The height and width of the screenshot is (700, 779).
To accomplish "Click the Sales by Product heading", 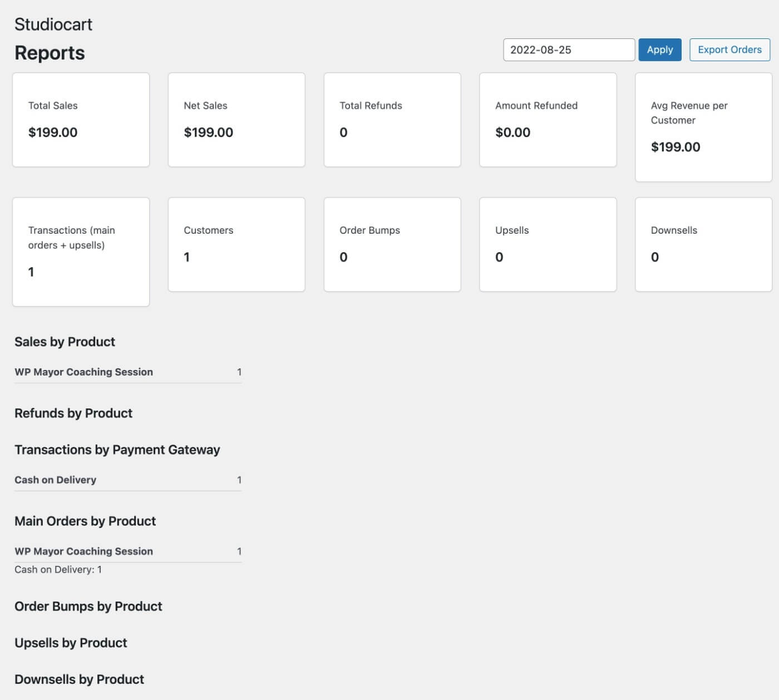I will [x=65, y=342].
